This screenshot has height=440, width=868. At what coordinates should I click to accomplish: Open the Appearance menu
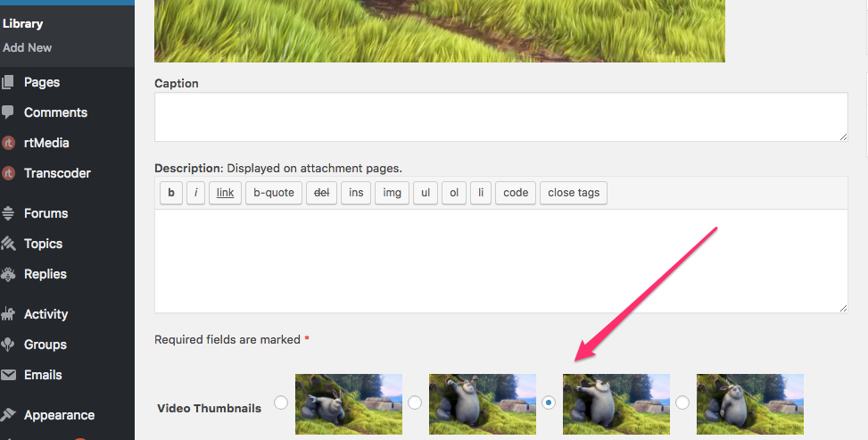tap(59, 415)
